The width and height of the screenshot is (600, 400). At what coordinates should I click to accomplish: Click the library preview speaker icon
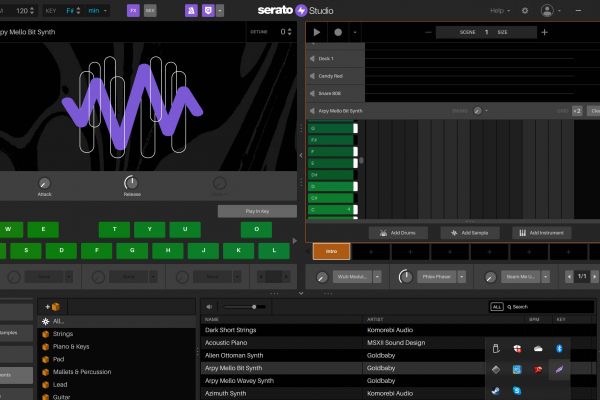[x=209, y=307]
